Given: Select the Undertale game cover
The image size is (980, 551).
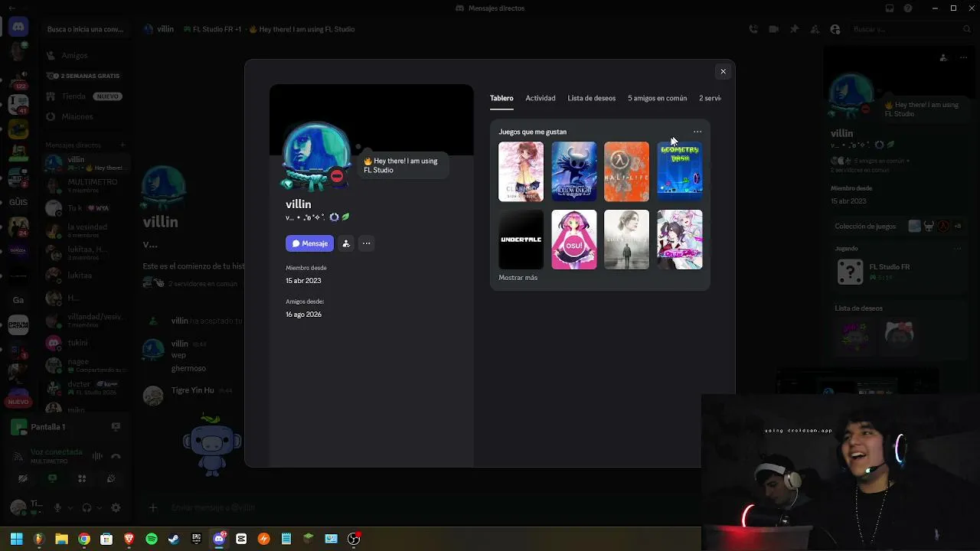Looking at the screenshot, I should [x=521, y=240].
